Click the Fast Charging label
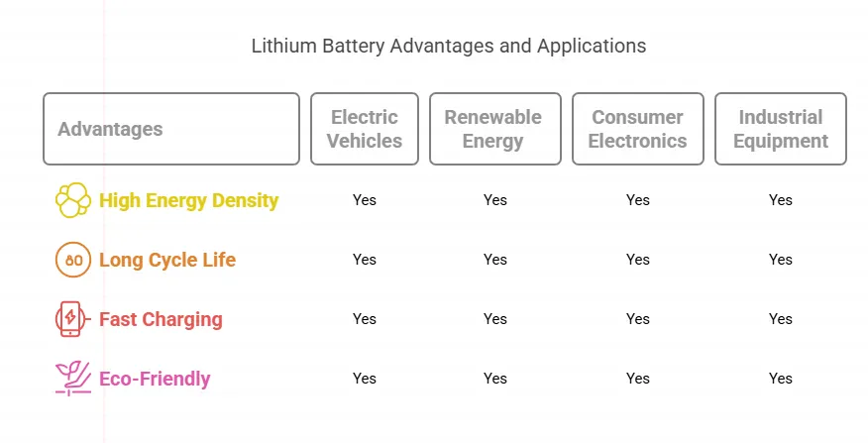Viewport: 868px width, 443px height. [161, 319]
